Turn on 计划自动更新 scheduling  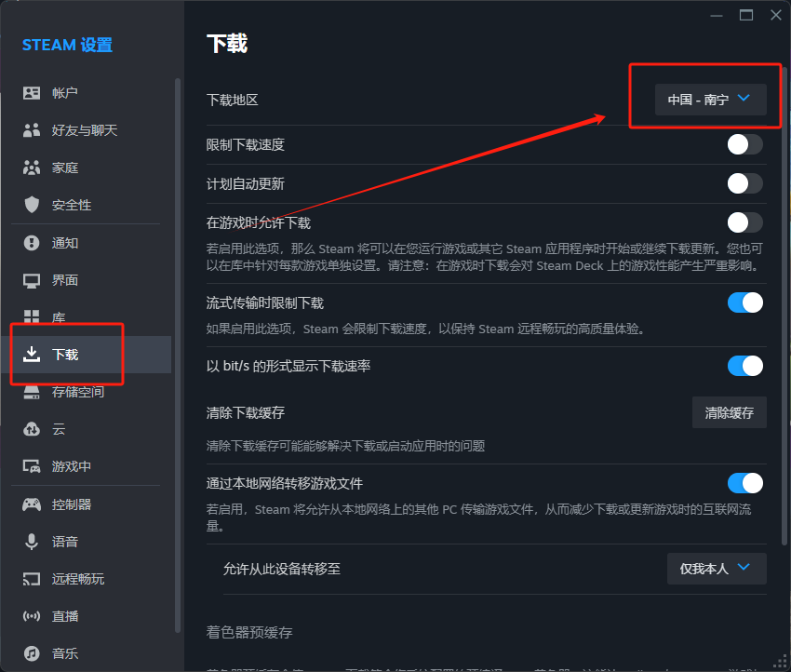pos(744,181)
